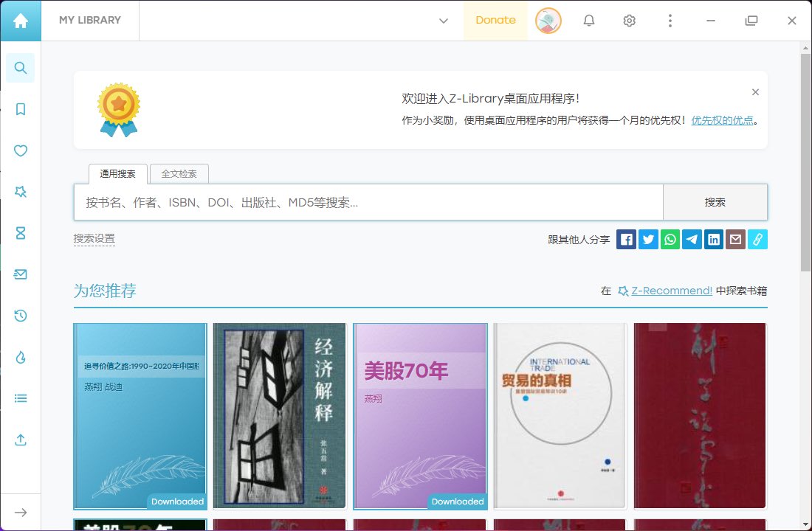This screenshot has width=812, height=531.
Task: Open the send-to-email envelope sidebar icon
Action: pyautogui.click(x=21, y=274)
